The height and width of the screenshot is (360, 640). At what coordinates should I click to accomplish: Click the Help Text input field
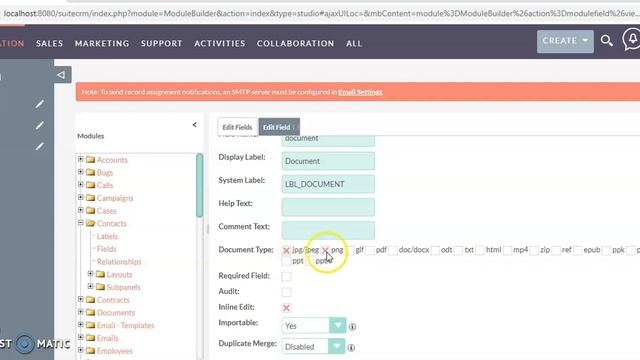(328, 207)
